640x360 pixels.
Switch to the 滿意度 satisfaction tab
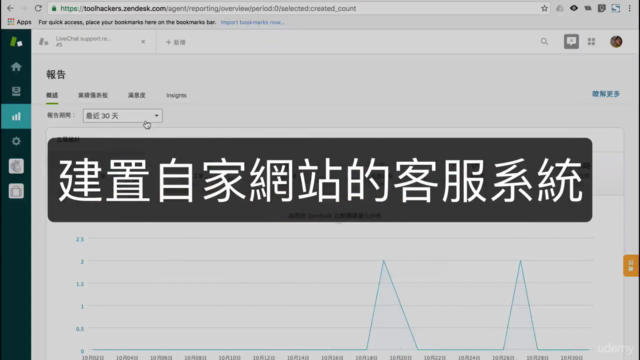(x=136, y=95)
